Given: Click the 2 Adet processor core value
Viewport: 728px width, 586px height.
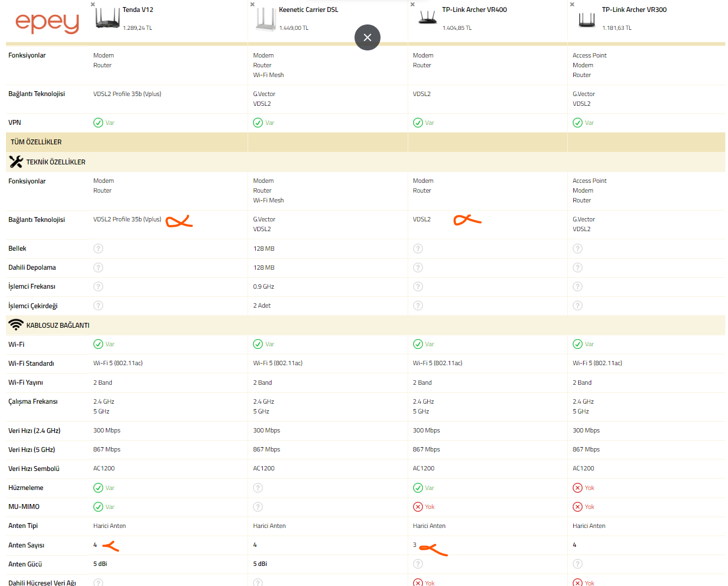Looking at the screenshot, I should 262,305.
